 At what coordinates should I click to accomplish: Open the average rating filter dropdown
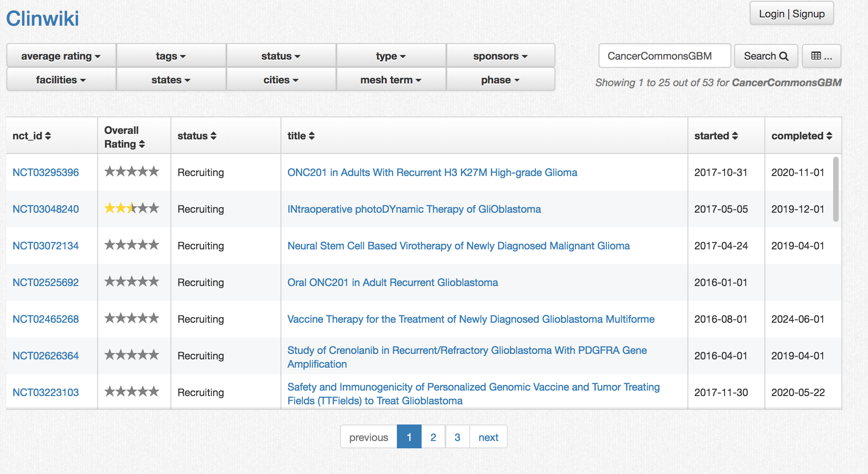(61, 56)
